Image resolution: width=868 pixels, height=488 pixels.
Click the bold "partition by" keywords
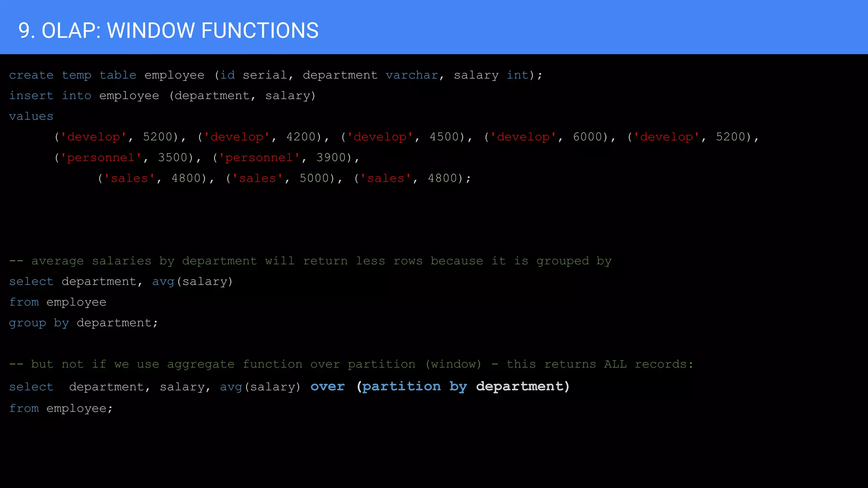click(x=415, y=387)
